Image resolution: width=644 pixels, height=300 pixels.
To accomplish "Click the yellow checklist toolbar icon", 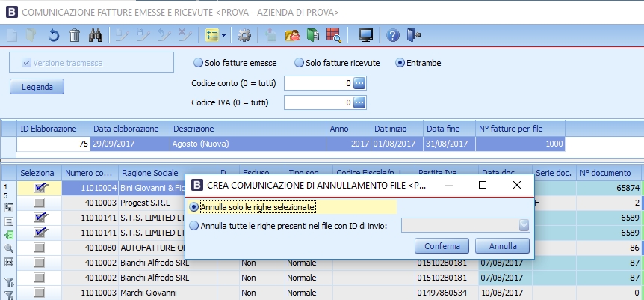I will [211, 36].
